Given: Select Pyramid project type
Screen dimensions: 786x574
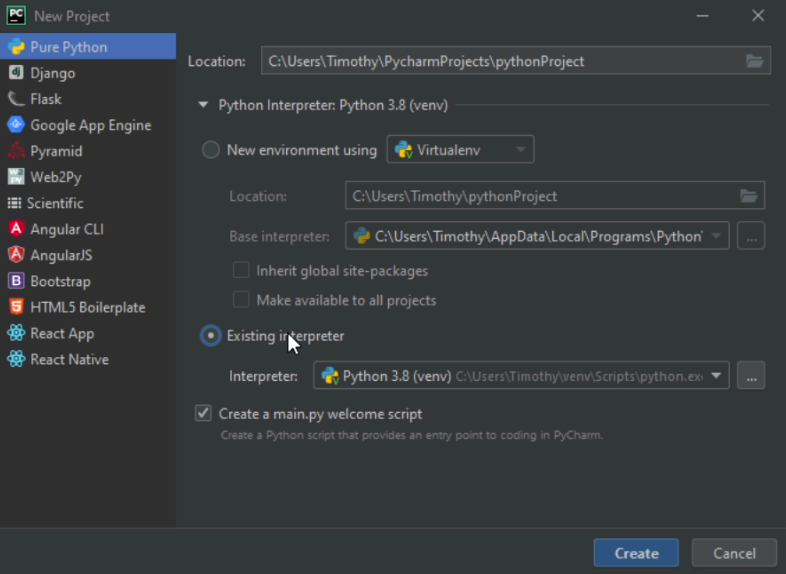Looking at the screenshot, I should (x=88, y=151).
